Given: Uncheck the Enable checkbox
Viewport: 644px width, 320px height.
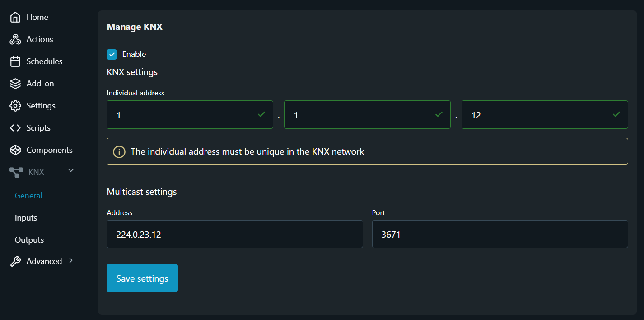Looking at the screenshot, I should [112, 54].
